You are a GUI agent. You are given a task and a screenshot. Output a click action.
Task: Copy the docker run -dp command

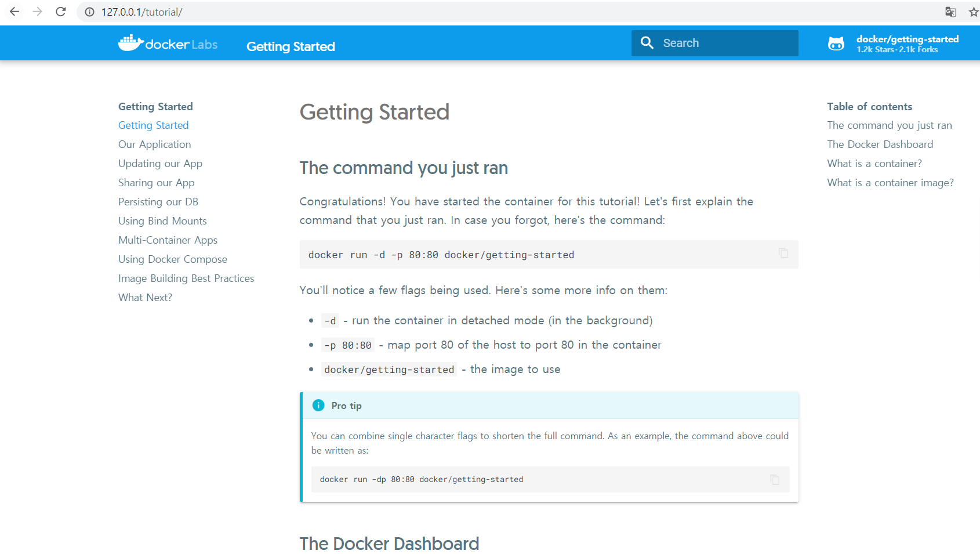tap(775, 479)
